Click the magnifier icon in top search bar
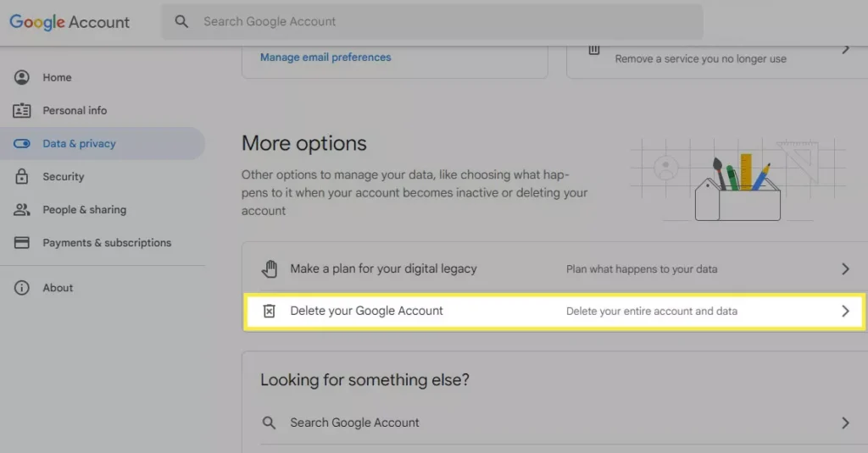Viewport: 868px width, 453px height. point(181,22)
